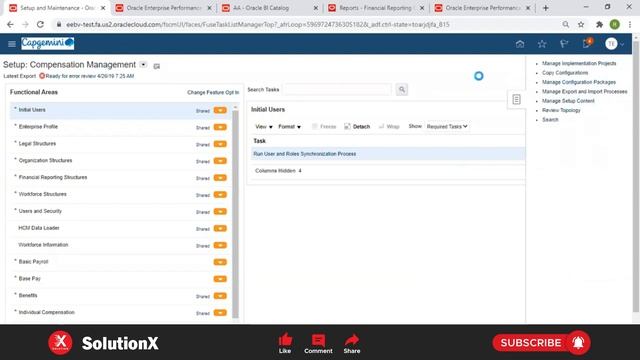640x360 pixels.
Task: Select Financial Reporting Structures row
Action: tap(120, 178)
